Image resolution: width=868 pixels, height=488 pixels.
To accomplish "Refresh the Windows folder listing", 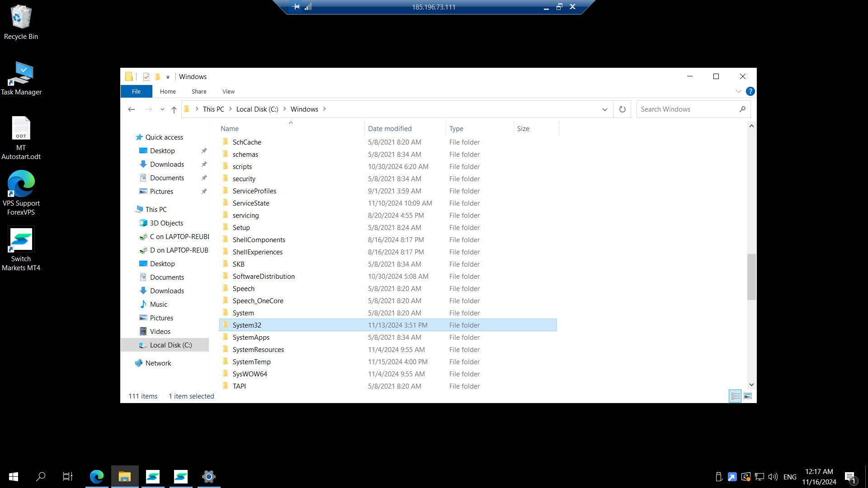I will click(x=623, y=109).
